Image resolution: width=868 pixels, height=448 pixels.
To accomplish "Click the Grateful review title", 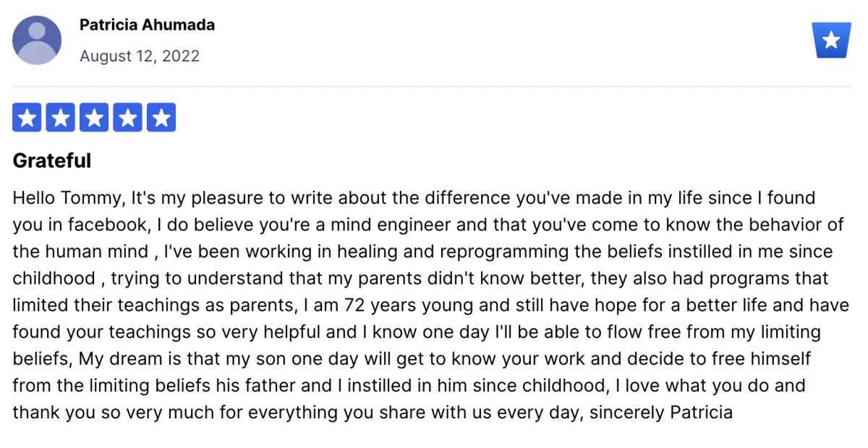I will pyautogui.click(x=52, y=160).
